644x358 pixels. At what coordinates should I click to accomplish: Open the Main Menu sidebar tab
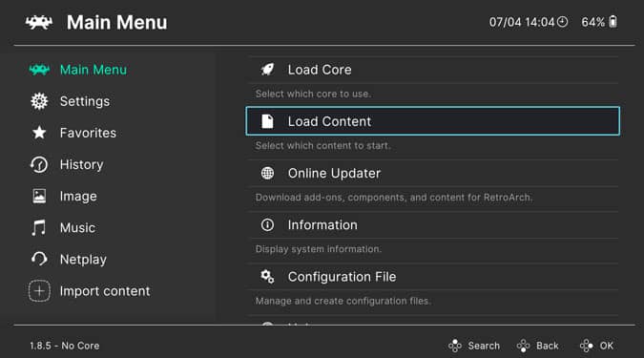93,70
